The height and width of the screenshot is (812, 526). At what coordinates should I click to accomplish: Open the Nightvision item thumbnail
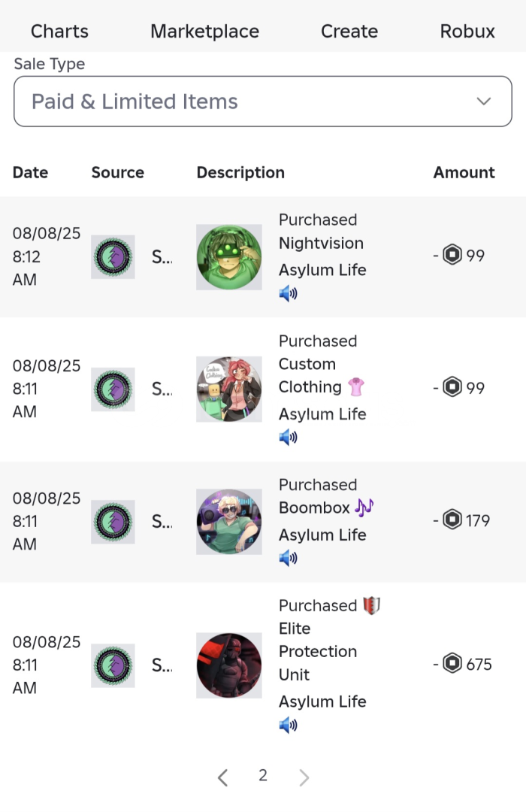click(229, 257)
